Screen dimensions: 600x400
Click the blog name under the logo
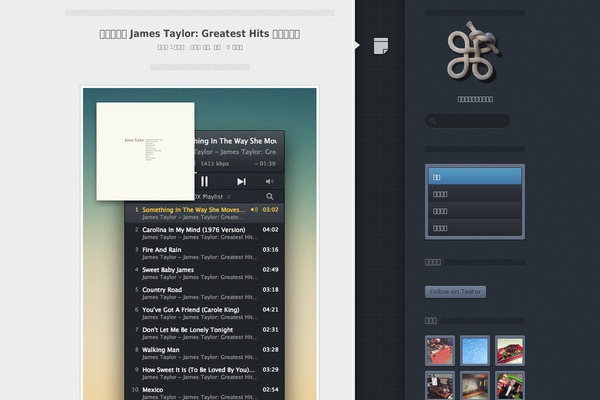475,99
